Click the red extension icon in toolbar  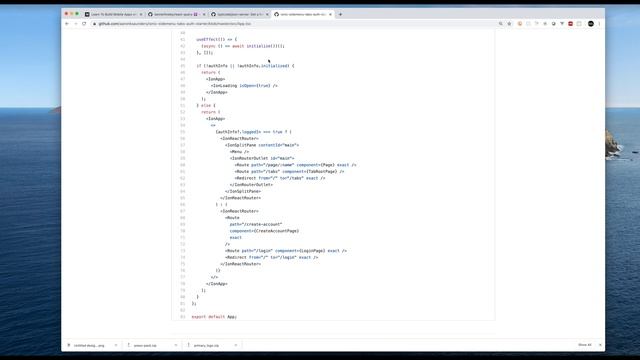click(571, 24)
